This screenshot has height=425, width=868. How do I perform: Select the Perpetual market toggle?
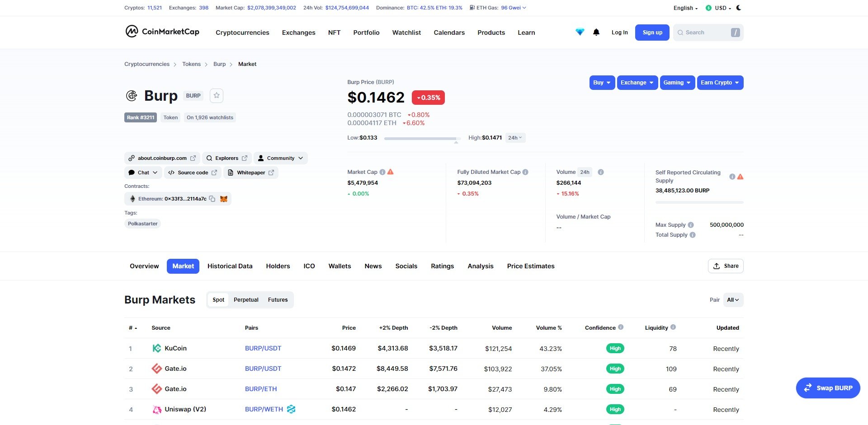click(246, 299)
